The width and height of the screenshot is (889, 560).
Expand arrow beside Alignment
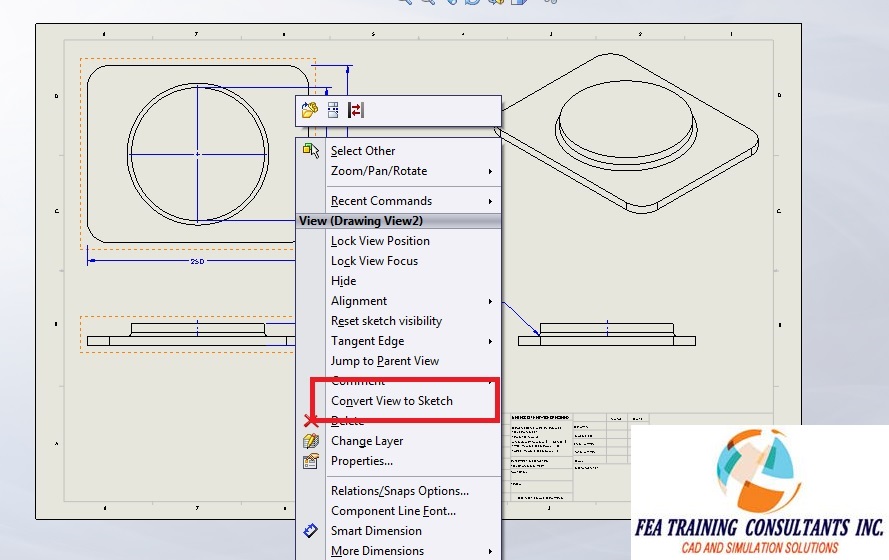(490, 302)
